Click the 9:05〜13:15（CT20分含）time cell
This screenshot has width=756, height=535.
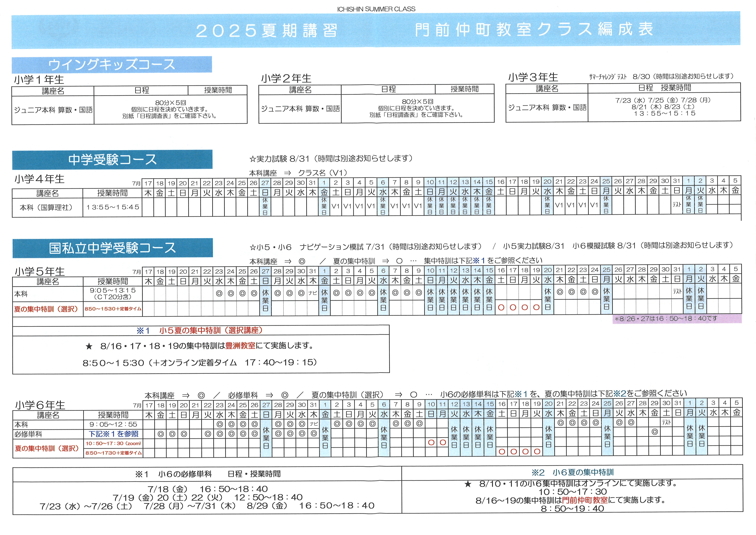[113, 293]
